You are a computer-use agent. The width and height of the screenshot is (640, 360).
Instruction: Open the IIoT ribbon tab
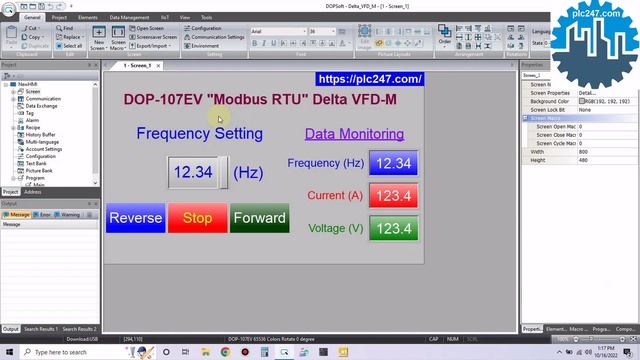(x=165, y=18)
